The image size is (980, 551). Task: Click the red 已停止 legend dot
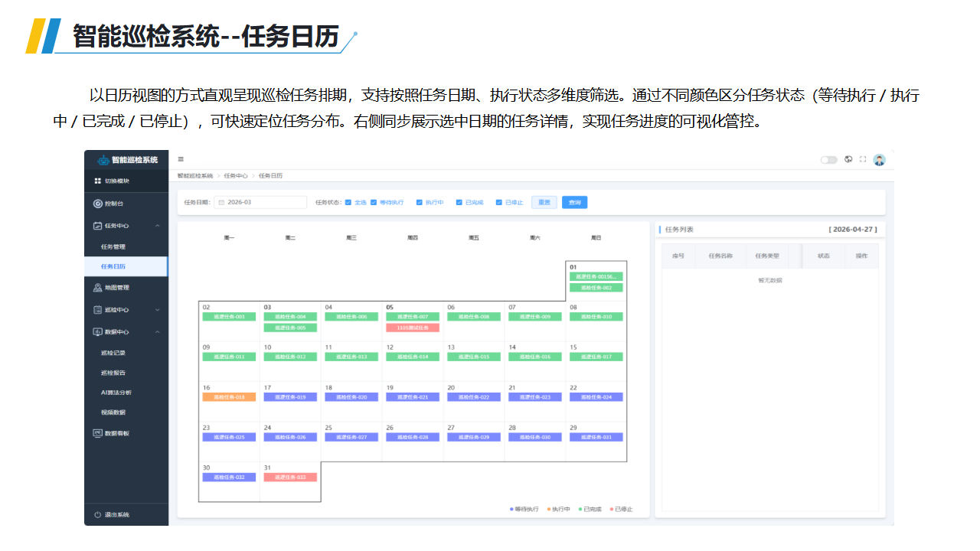[x=612, y=509]
